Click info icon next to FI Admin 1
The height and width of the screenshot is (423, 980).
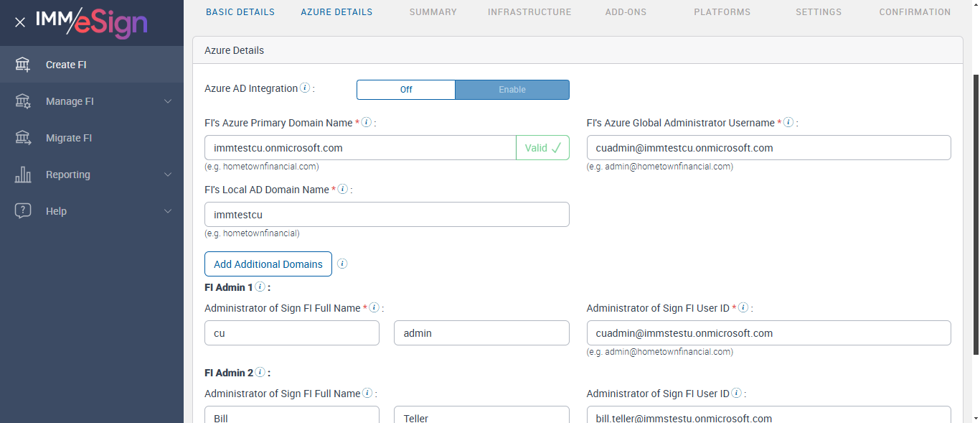click(260, 287)
